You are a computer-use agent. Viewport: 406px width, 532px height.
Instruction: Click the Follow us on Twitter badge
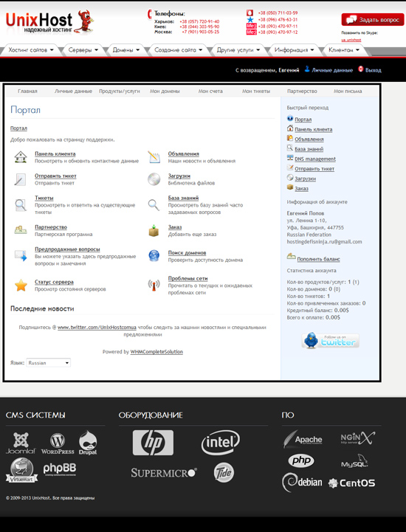pyautogui.click(x=330, y=340)
